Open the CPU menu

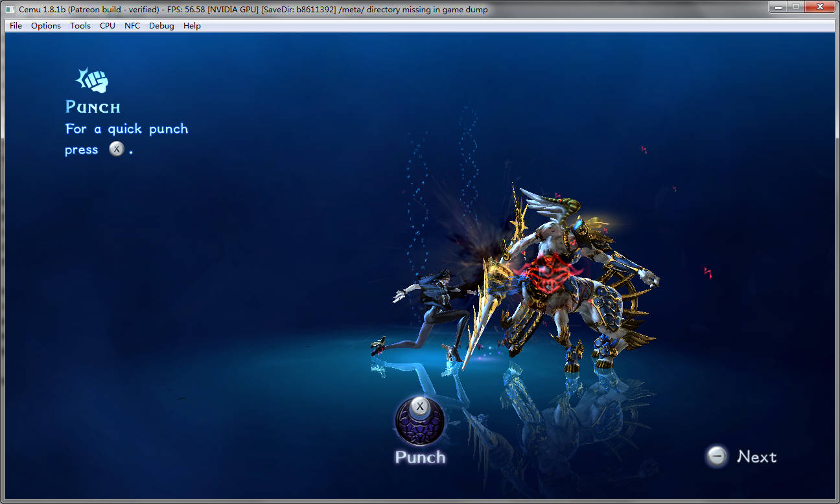pos(108,26)
